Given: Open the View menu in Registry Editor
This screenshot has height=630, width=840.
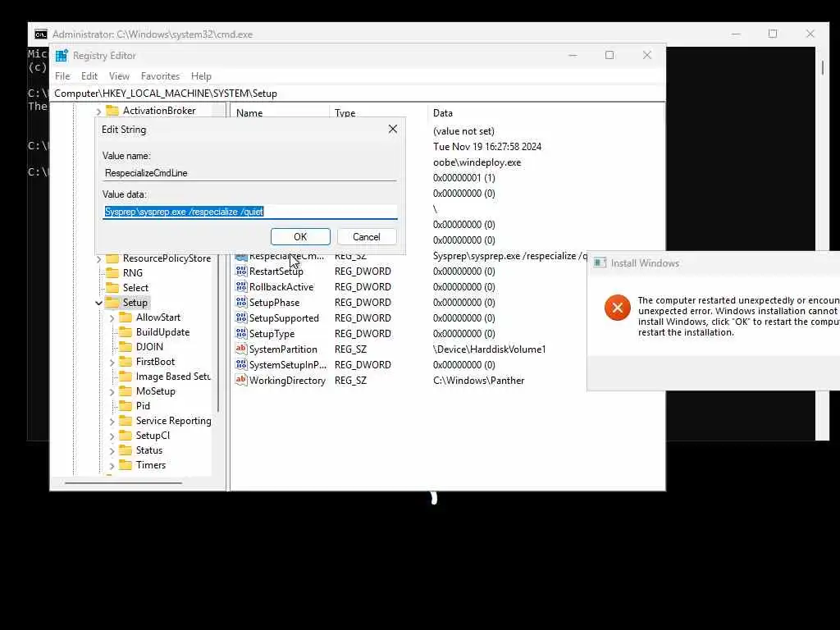Looking at the screenshot, I should pyautogui.click(x=119, y=76).
